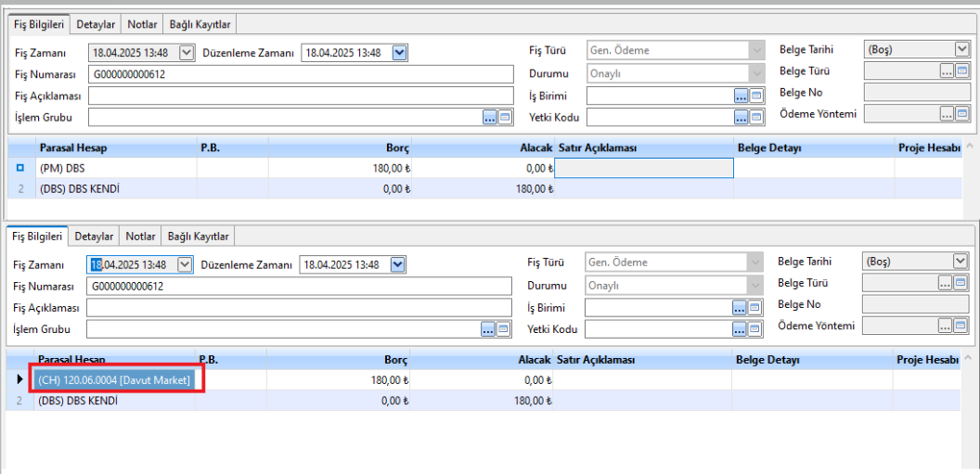
Task: Open Bağlı Kayıtlar tab in lower panel
Action: click(x=198, y=237)
